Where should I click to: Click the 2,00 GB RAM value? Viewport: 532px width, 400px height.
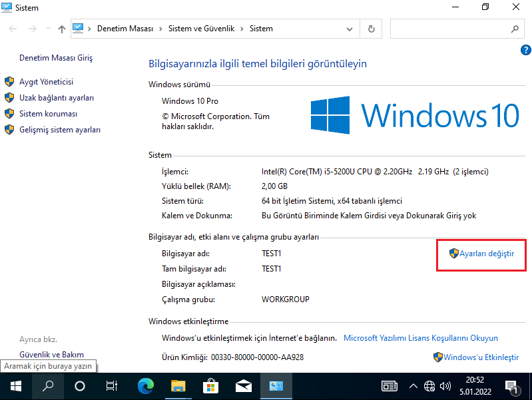pos(274,186)
